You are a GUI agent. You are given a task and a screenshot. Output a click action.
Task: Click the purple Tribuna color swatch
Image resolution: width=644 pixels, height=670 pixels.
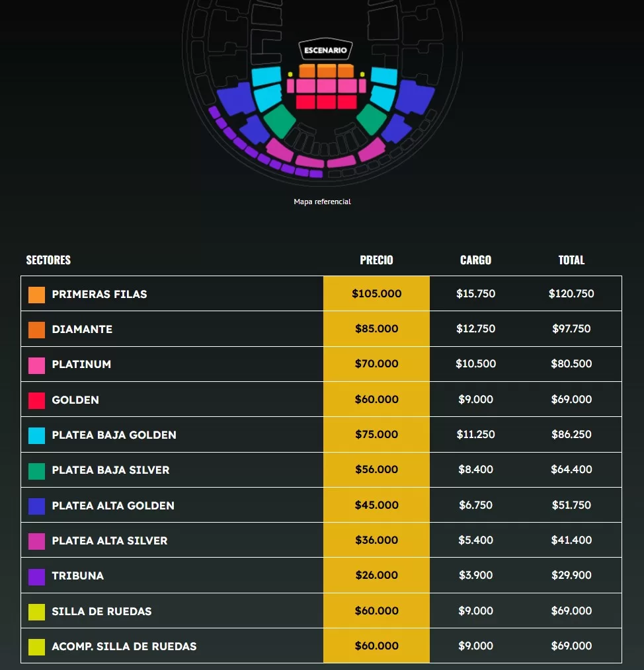(x=36, y=576)
